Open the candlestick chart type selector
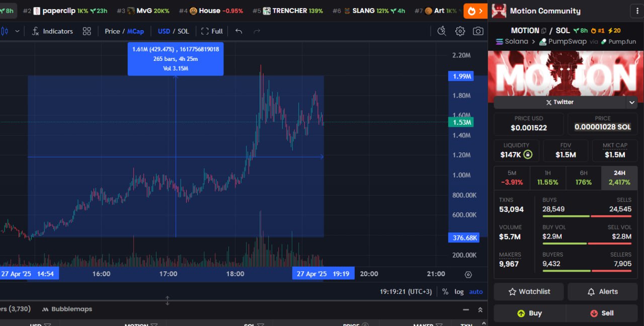 [x=5, y=31]
